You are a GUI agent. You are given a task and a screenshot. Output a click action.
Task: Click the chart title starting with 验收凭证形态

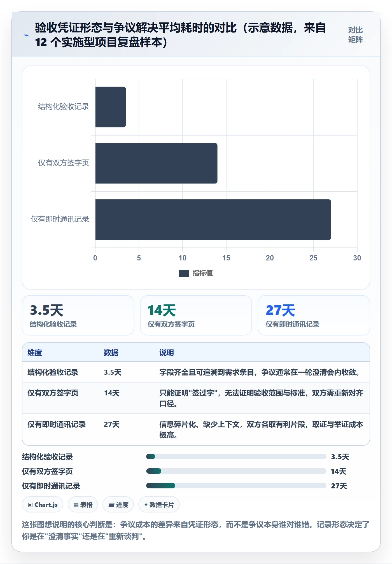tap(181, 35)
